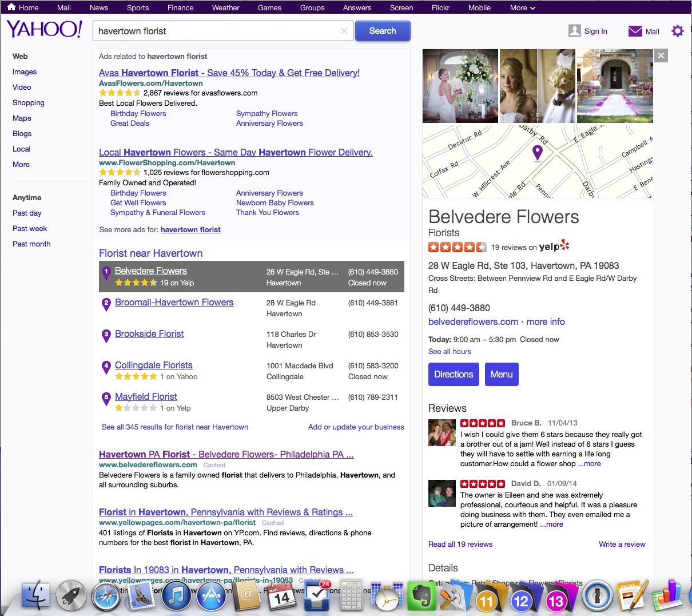The height and width of the screenshot is (616, 692).
Task: Click Thank You Flowers ad sublink
Action: tap(268, 212)
